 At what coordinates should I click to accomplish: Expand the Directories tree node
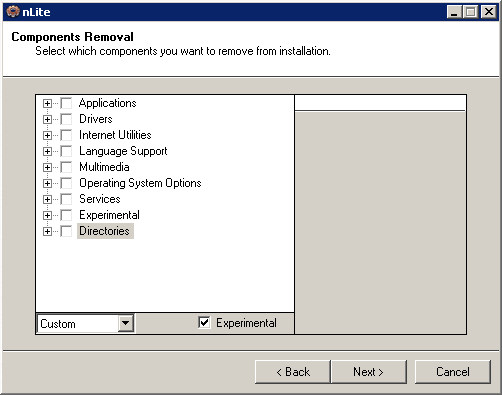point(47,231)
